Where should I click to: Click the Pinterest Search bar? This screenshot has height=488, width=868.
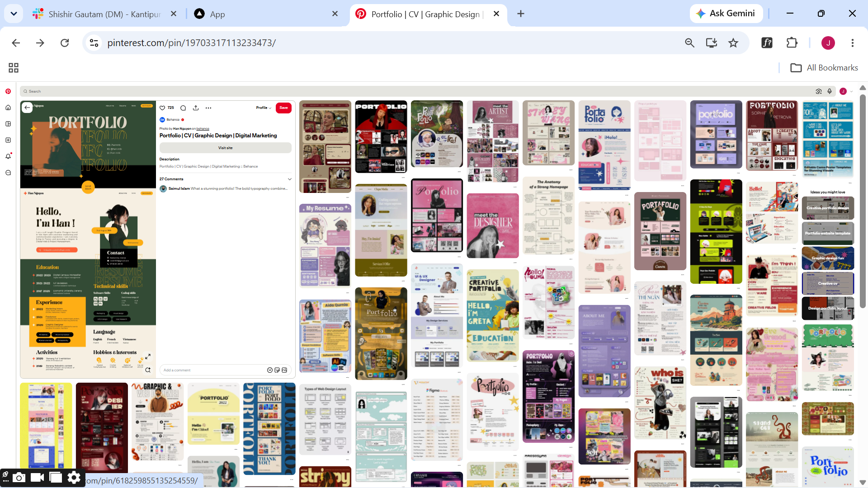click(x=416, y=91)
